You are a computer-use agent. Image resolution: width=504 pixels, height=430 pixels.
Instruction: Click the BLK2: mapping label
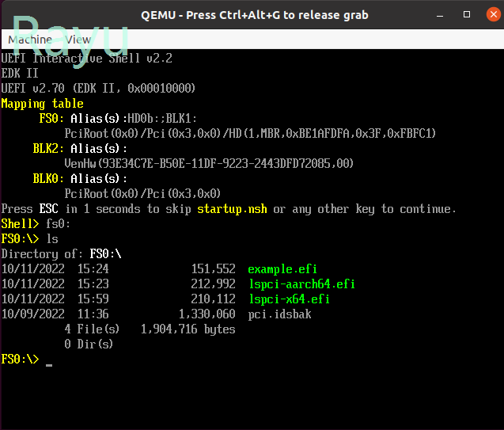pyautogui.click(x=48, y=149)
